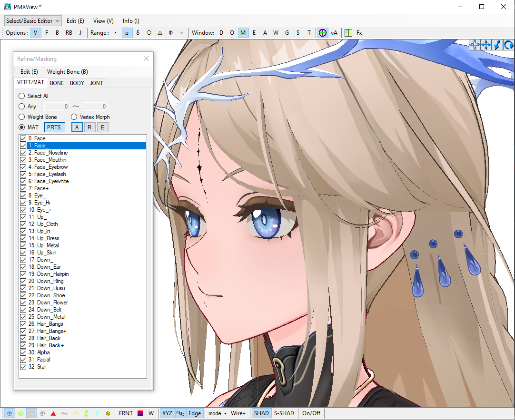Toggle the orange hatched square icon
Viewport: 515px width, 420px height.
point(31,413)
